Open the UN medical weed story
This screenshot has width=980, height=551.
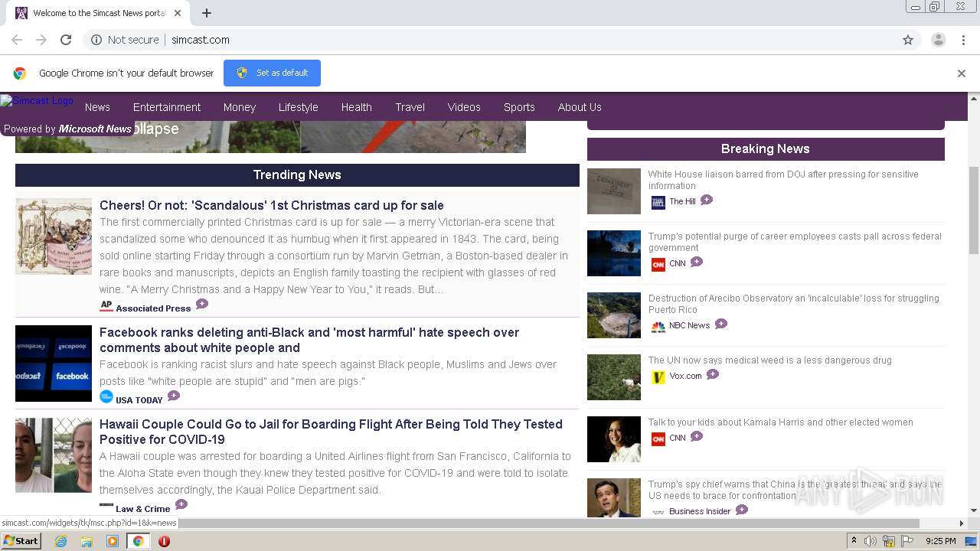coord(770,360)
